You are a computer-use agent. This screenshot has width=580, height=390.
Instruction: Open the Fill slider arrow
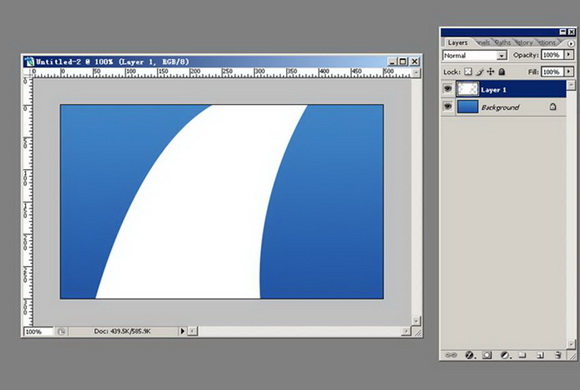[x=569, y=71]
